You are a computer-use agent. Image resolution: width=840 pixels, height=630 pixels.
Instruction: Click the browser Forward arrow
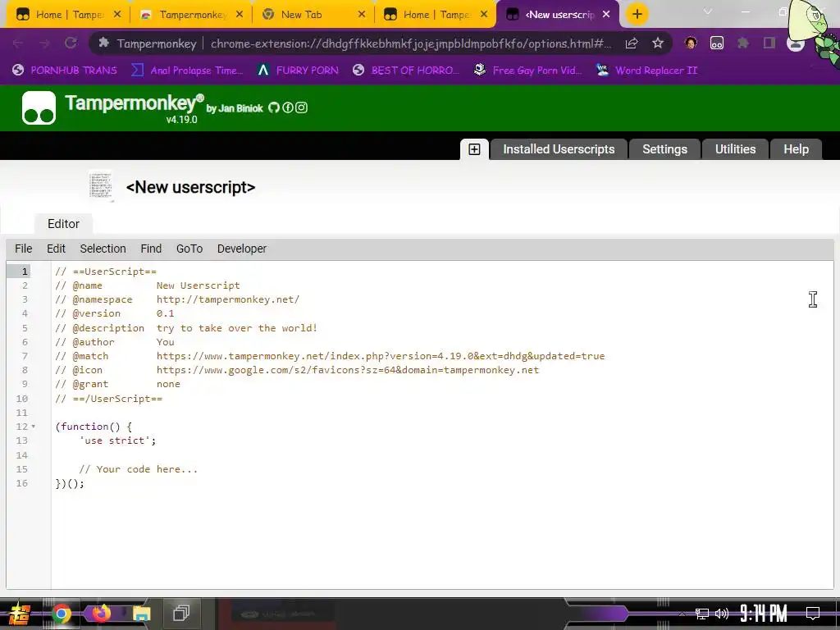(x=44, y=43)
